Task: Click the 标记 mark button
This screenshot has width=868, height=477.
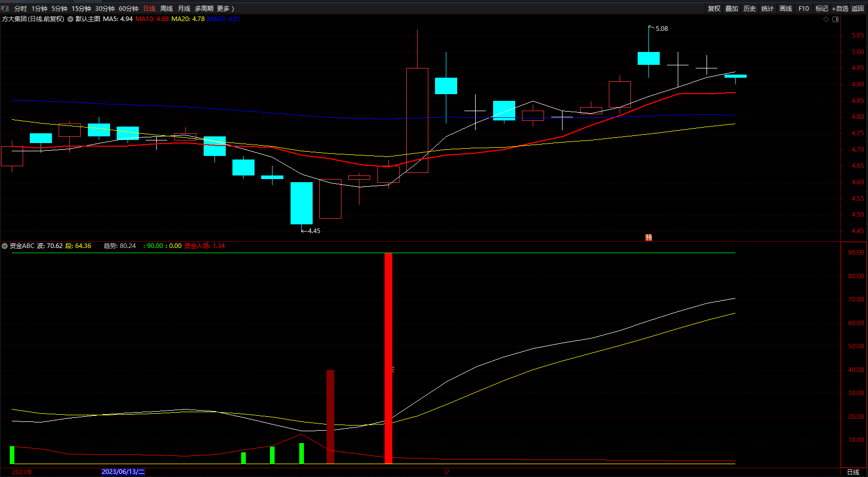Action: coord(822,9)
